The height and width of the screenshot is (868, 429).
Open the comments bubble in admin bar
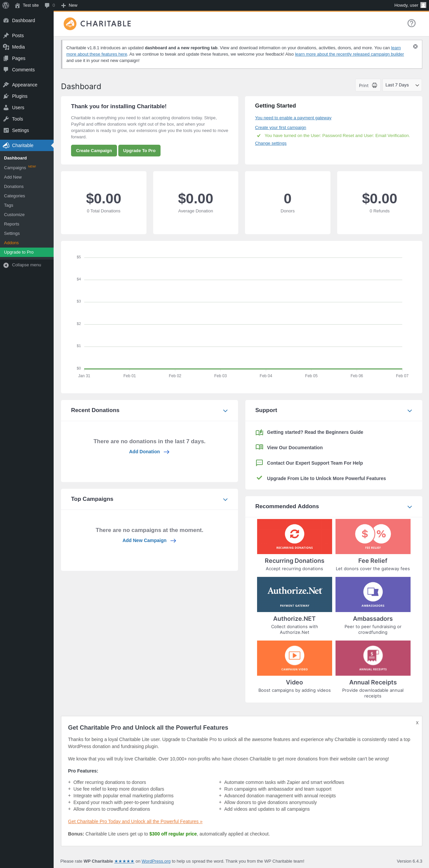(x=47, y=5)
